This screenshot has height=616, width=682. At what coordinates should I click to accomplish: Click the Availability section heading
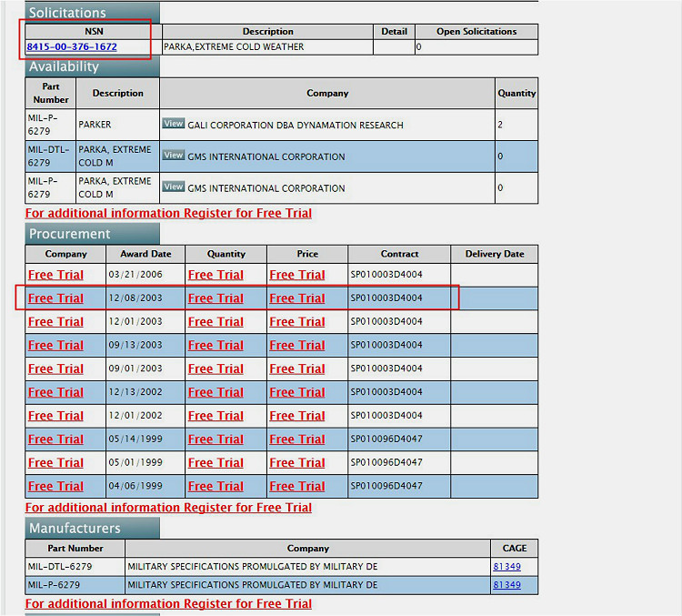pyautogui.click(x=92, y=66)
